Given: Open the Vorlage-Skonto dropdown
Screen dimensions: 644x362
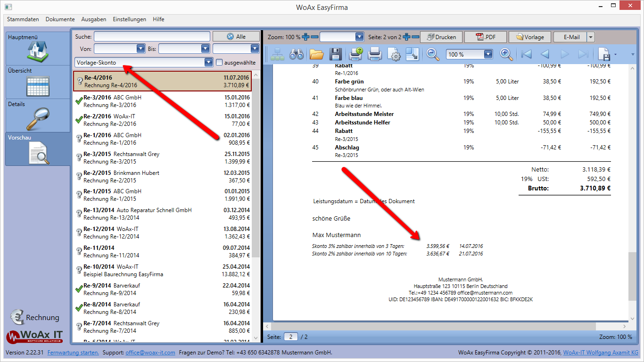Looking at the screenshot, I should (208, 62).
